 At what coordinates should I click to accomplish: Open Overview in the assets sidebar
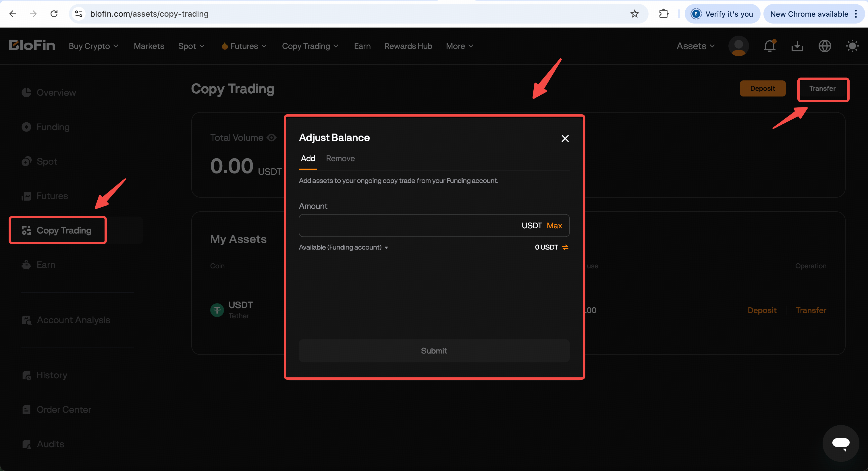pos(49,93)
